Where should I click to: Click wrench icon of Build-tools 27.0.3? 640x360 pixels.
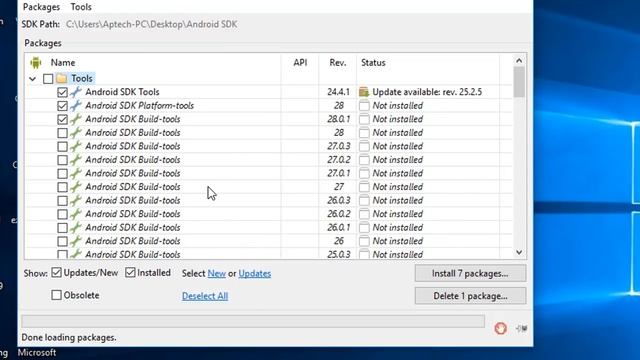click(x=76, y=146)
